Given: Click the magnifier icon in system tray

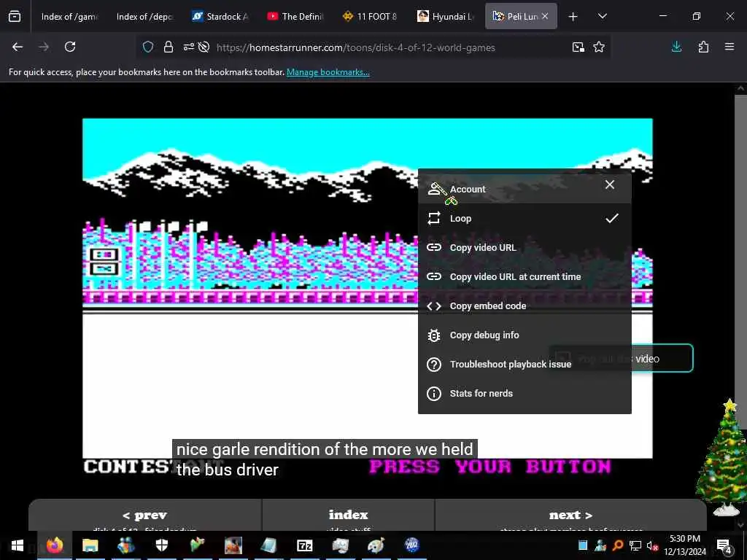Looking at the screenshot, I should pyautogui.click(x=618, y=545).
